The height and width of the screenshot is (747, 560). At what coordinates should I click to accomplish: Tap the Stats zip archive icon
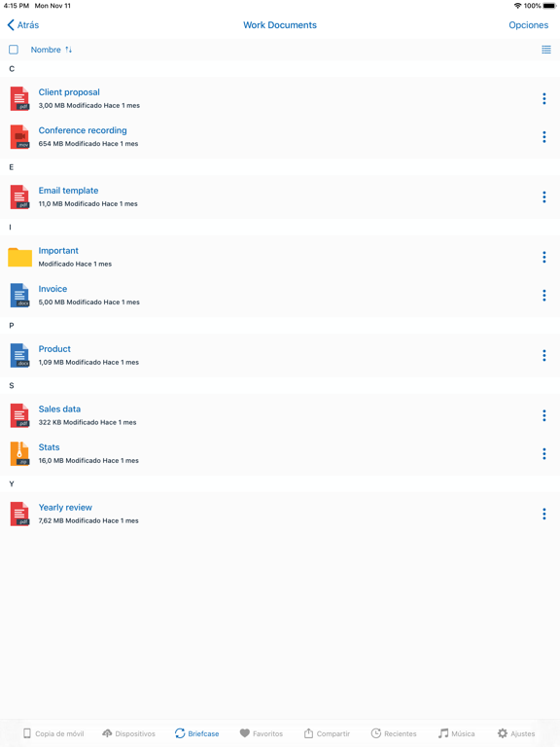click(x=19, y=453)
